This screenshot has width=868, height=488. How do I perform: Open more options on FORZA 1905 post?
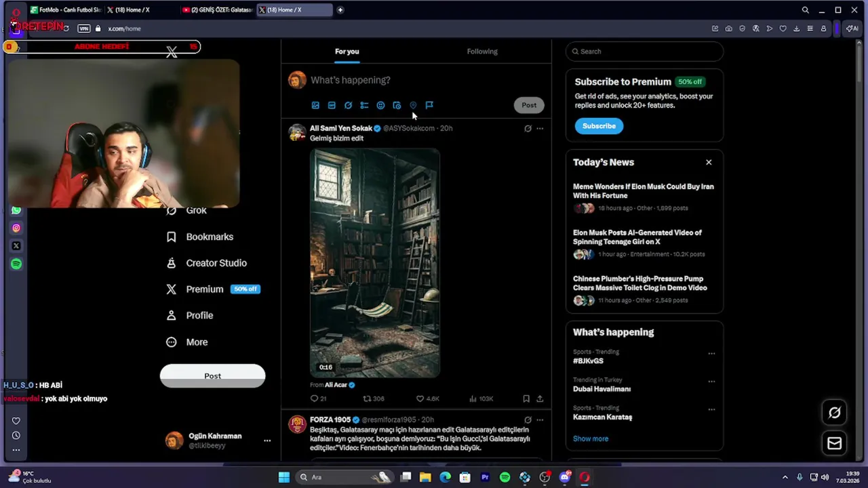coord(540,420)
